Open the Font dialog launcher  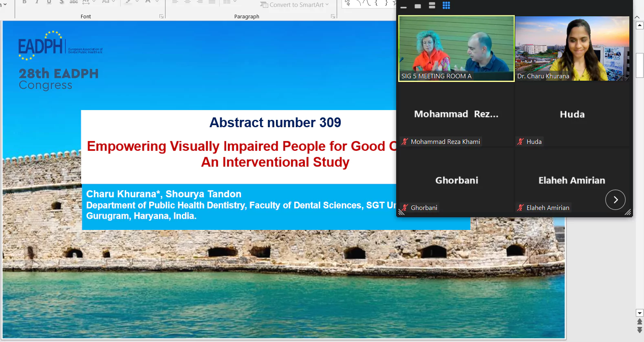tap(161, 17)
